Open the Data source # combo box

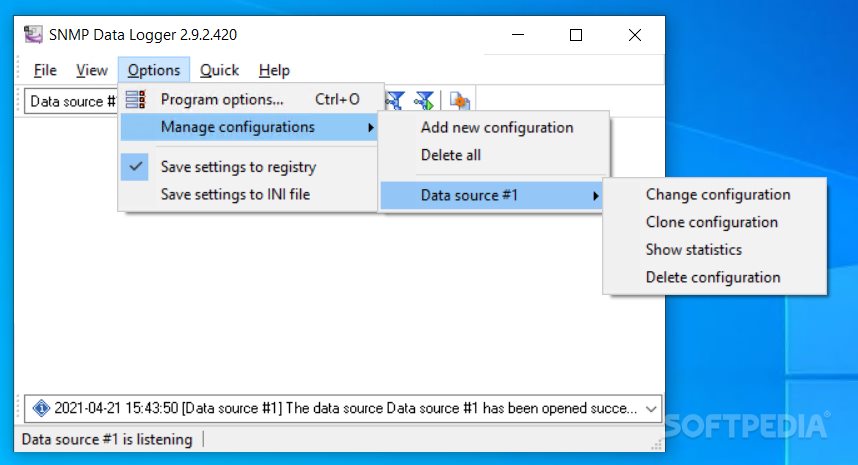71,101
